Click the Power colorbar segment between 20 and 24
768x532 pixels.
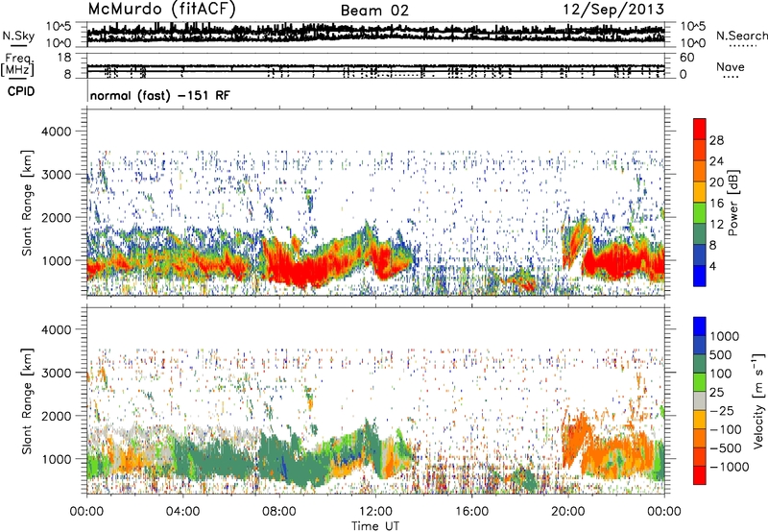(700, 171)
